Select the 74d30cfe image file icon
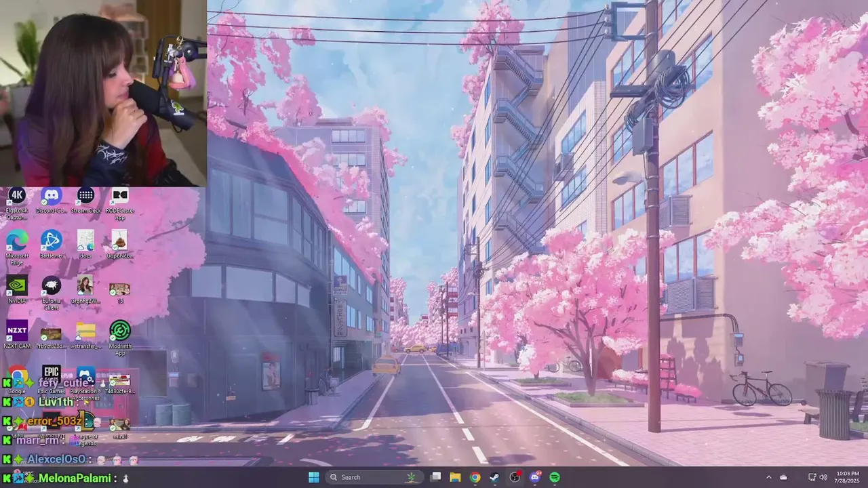This screenshot has height=488, width=868. point(120,383)
